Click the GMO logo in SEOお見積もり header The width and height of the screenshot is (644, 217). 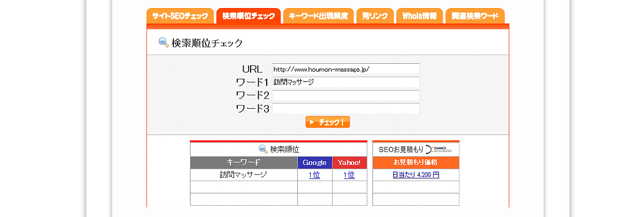tap(439, 149)
